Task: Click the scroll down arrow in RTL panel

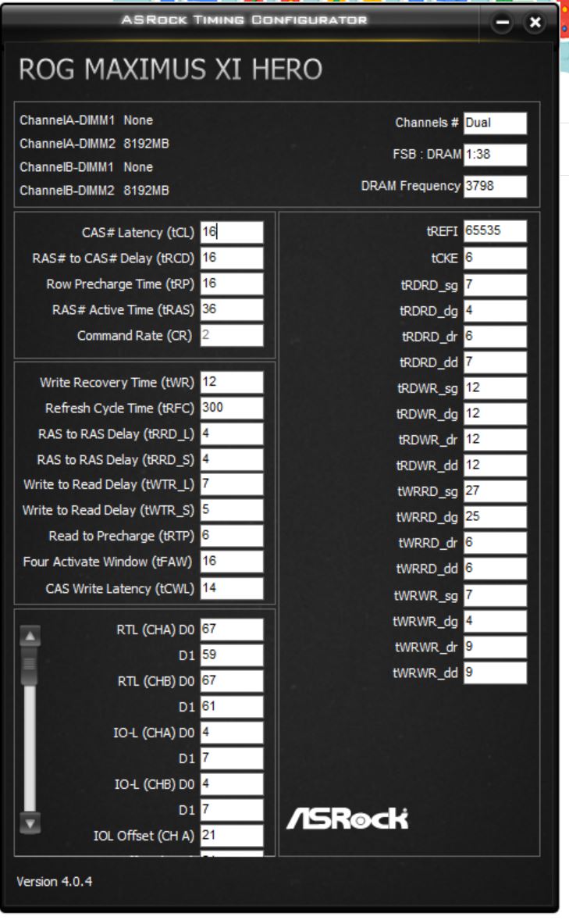Action: click(x=30, y=823)
